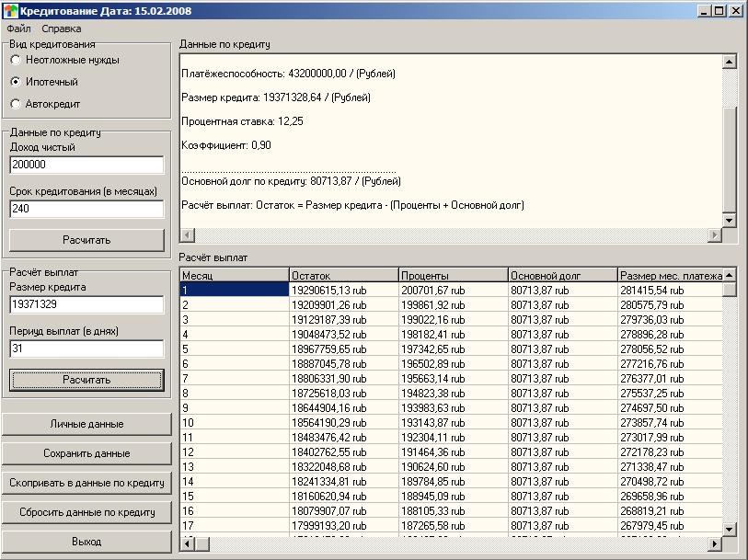Open Личные данные

86,424
